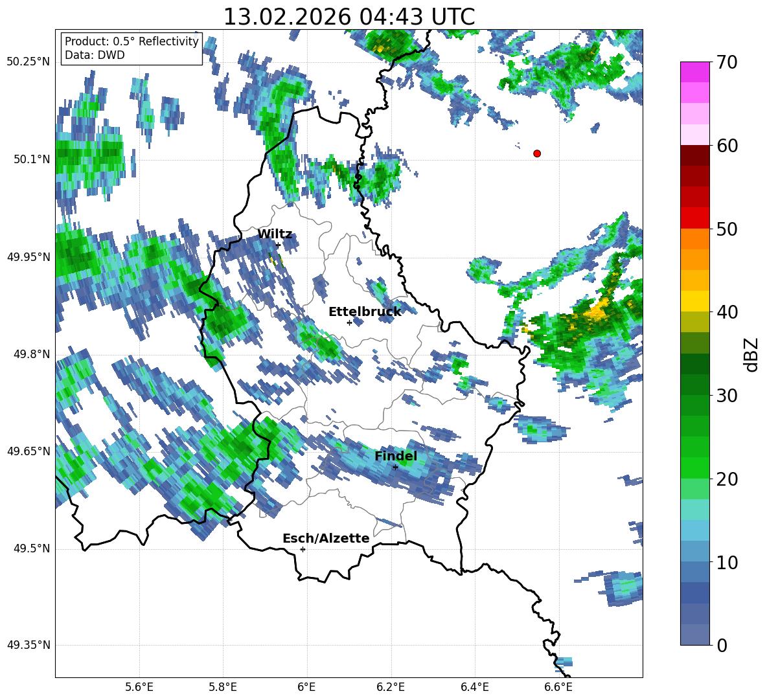Click the 0 tick on the colorbar

722,645
